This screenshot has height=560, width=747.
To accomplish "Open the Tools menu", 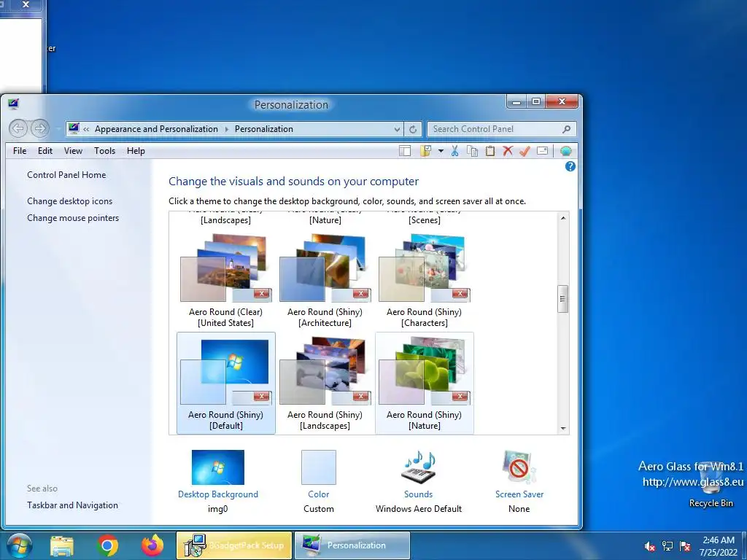I will click(105, 151).
